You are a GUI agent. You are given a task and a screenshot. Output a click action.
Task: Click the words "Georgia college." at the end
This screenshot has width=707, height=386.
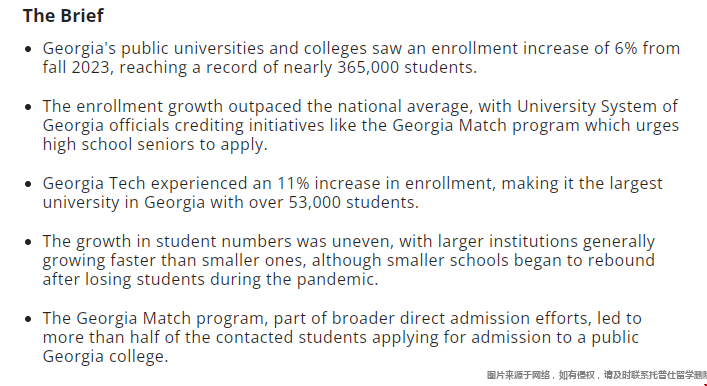coord(106,357)
